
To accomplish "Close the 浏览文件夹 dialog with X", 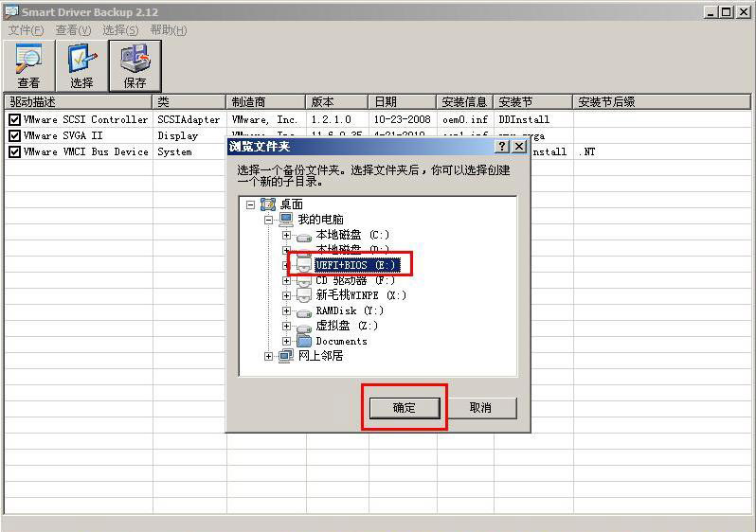I will coord(518,146).
